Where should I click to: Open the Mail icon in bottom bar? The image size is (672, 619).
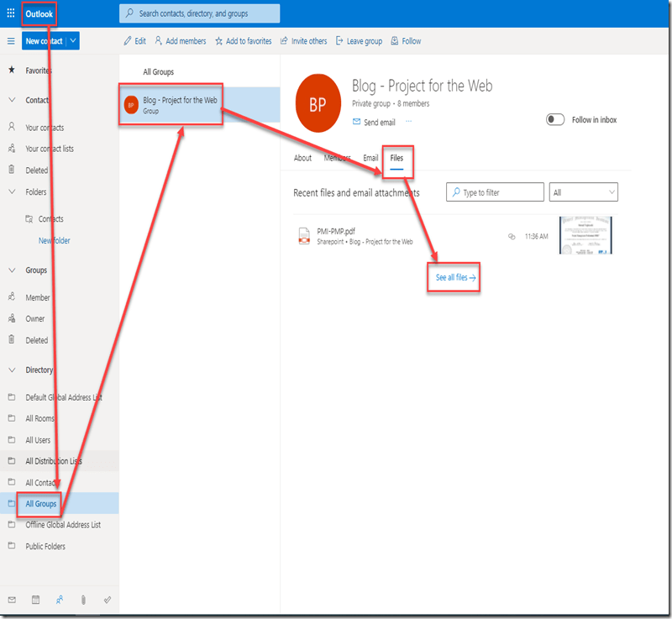tap(12, 600)
